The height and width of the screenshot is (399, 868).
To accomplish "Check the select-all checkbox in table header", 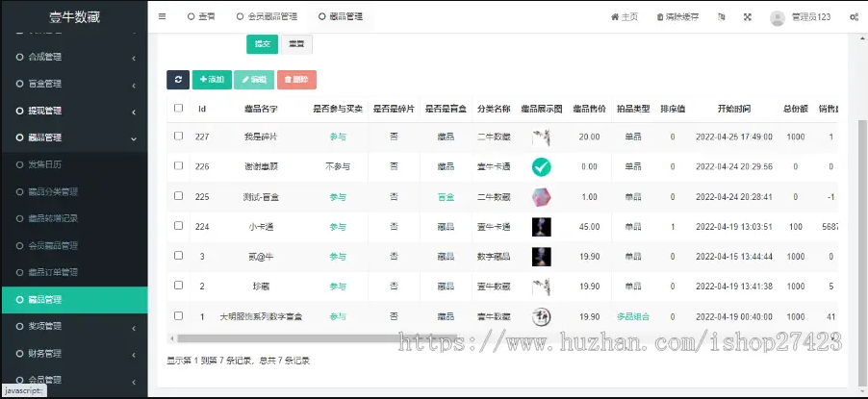I will point(178,108).
